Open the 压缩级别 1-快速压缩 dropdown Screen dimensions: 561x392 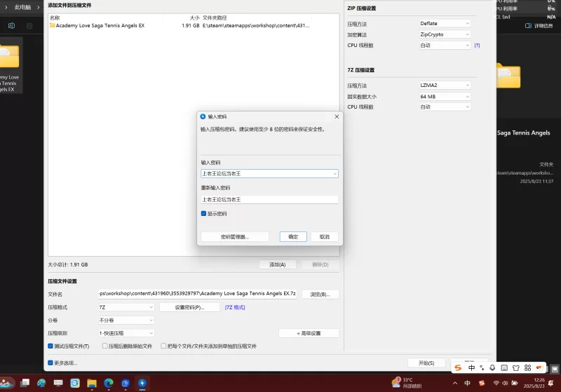coord(126,333)
